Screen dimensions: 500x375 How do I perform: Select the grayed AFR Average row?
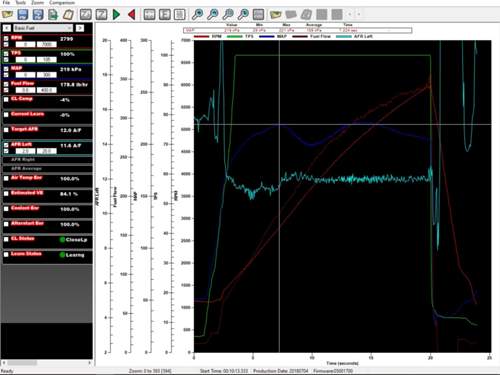point(47,168)
